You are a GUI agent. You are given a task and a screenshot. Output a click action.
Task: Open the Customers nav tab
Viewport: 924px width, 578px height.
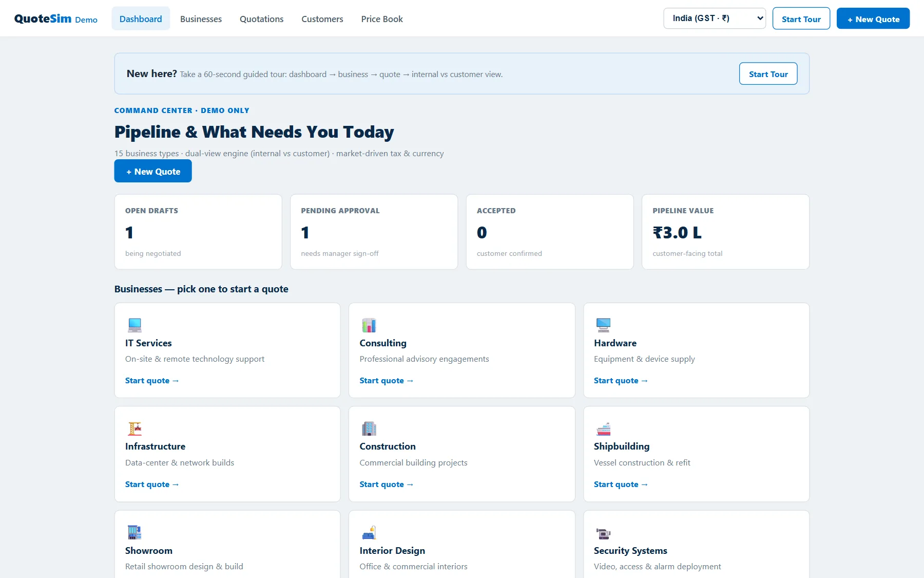322,18
